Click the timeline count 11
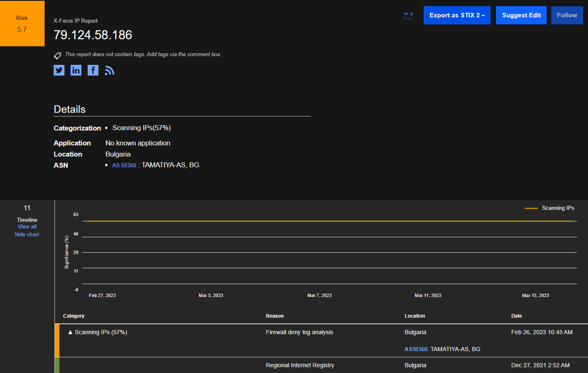 pos(27,208)
